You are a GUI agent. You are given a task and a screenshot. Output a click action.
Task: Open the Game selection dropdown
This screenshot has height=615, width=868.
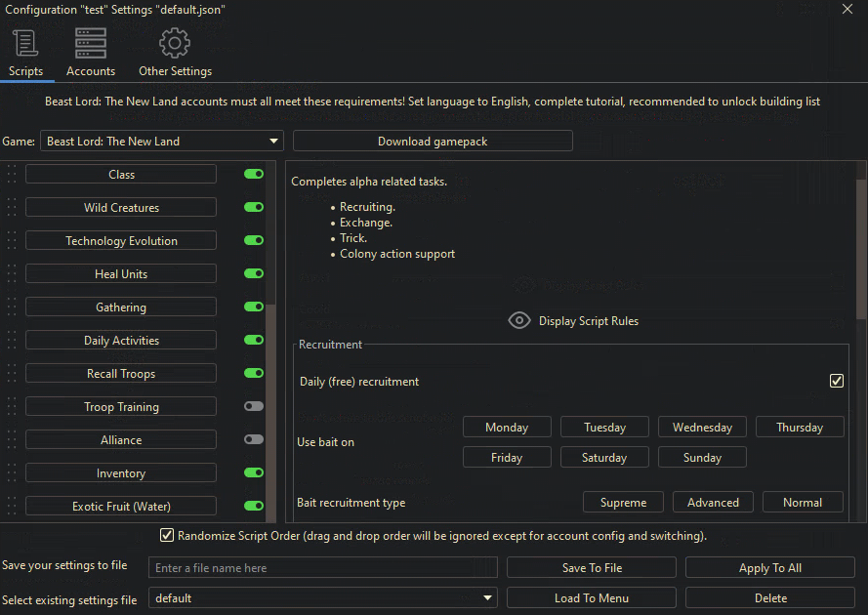point(162,142)
